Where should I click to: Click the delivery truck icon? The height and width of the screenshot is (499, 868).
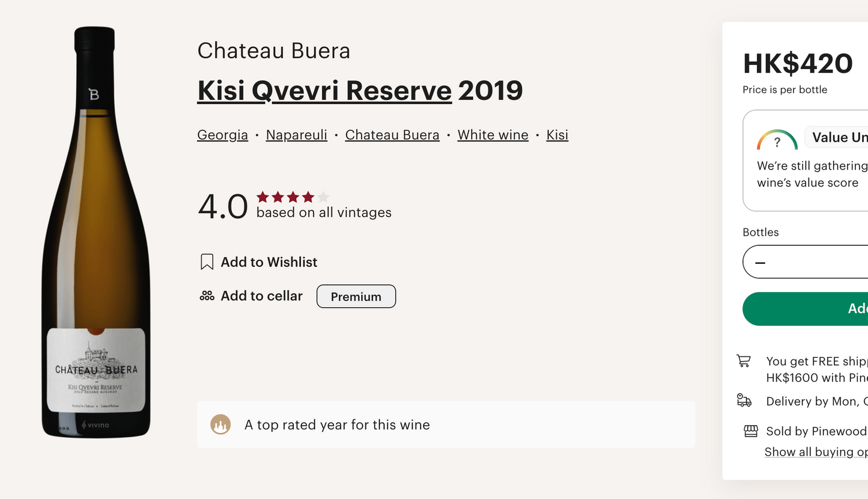(x=744, y=401)
